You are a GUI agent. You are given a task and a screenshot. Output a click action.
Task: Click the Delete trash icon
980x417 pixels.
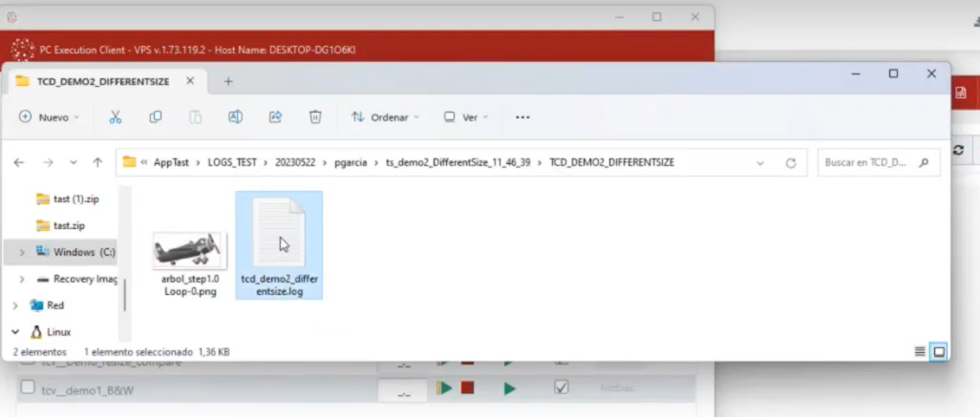pyautogui.click(x=315, y=117)
